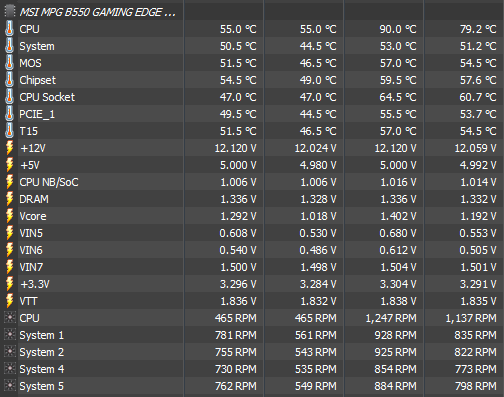Image resolution: width=504 pixels, height=397 pixels.
Task: Click the lightning bolt icon for +12V
Action: (10, 148)
